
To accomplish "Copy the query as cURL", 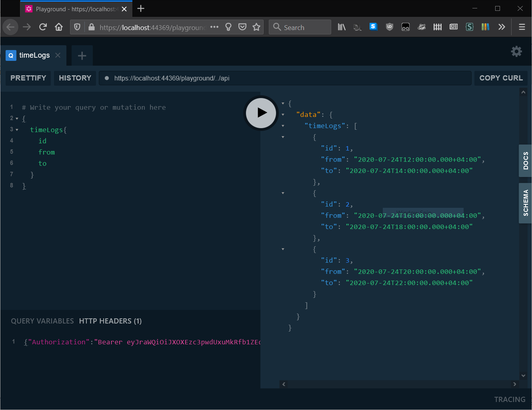I will (501, 78).
